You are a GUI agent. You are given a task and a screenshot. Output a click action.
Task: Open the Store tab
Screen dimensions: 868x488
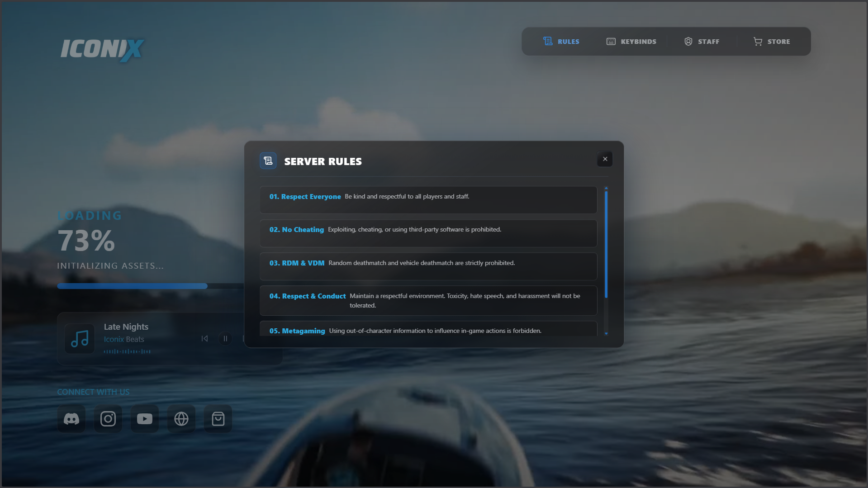(772, 41)
